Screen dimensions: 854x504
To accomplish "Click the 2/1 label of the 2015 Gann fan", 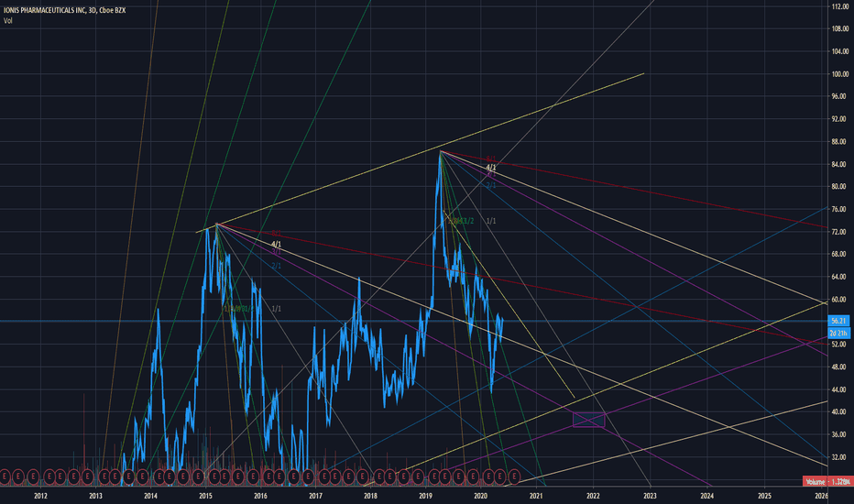I will point(276,266).
